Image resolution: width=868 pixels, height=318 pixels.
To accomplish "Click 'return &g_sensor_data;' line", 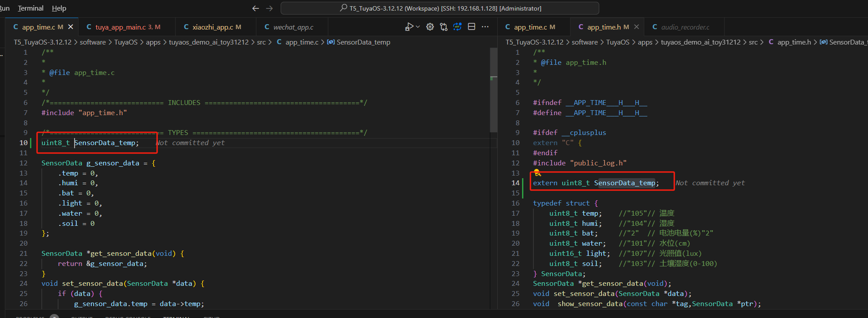I will click(x=102, y=264).
